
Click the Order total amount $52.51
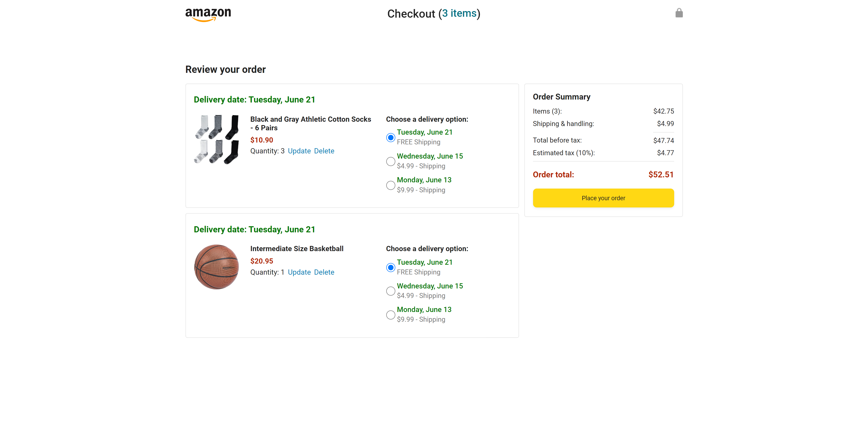pyautogui.click(x=660, y=175)
